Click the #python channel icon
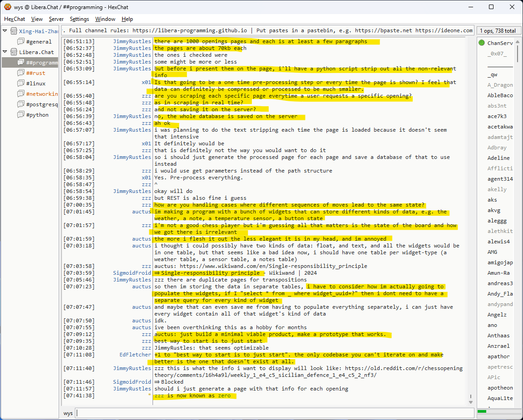Screen dimensions: 523x420 (21, 115)
